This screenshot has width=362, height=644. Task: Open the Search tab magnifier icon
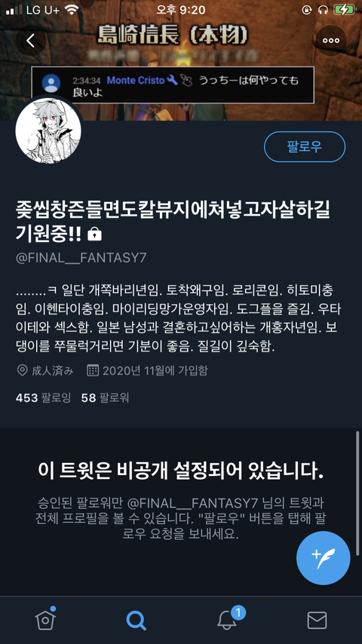click(x=136, y=620)
